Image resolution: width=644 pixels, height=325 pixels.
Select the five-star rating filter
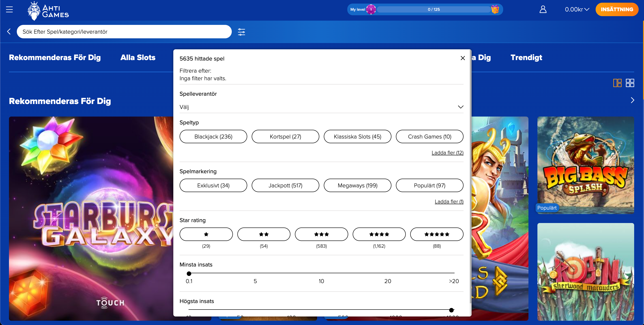tap(437, 234)
